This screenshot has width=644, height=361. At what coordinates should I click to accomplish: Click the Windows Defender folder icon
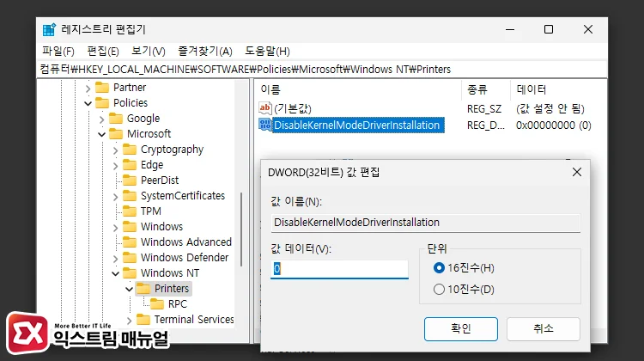tap(130, 257)
